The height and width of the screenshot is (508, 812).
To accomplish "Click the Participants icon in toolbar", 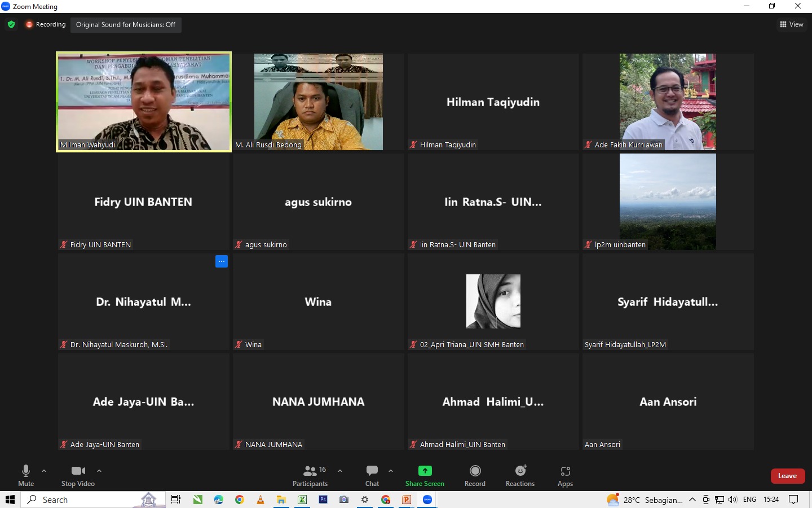I will click(x=310, y=471).
